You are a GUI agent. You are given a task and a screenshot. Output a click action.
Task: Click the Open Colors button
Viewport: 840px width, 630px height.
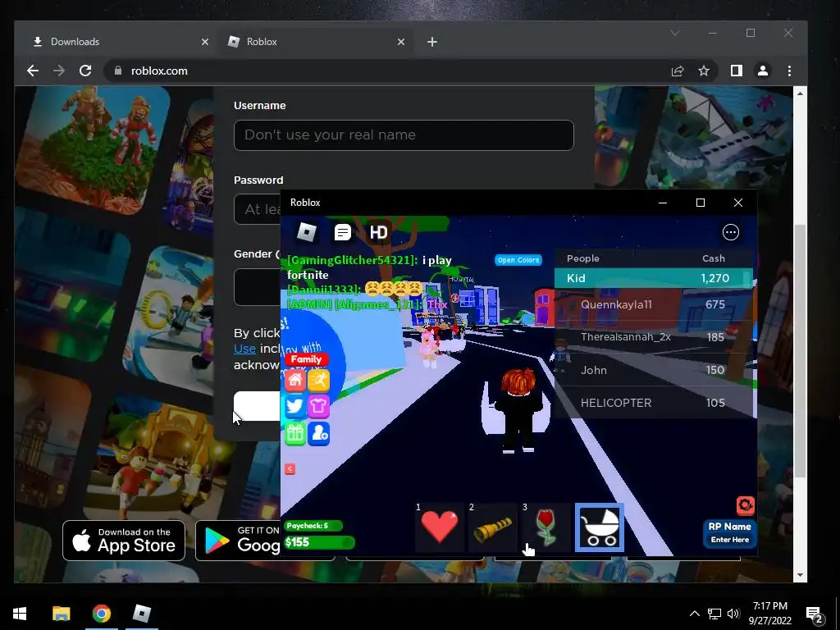coord(518,260)
